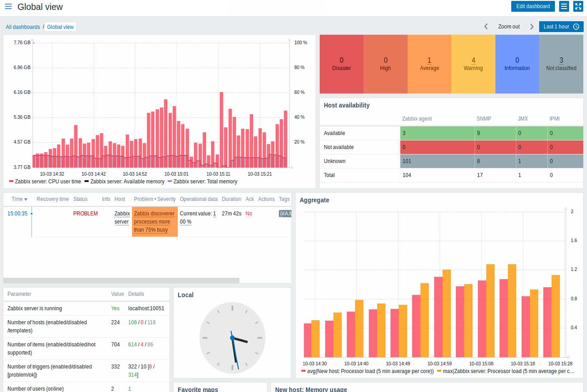Click Zabbix server is running row
Image resolution: width=587 pixels, height=392 pixels.
coord(86,308)
